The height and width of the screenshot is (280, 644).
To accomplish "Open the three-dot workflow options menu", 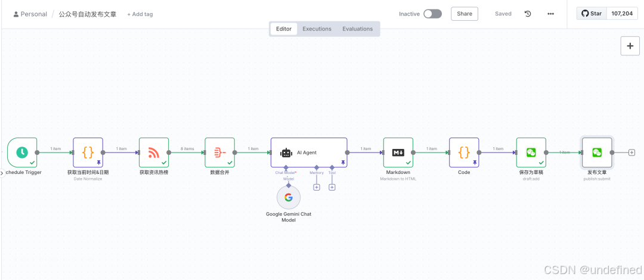I will [x=551, y=14].
